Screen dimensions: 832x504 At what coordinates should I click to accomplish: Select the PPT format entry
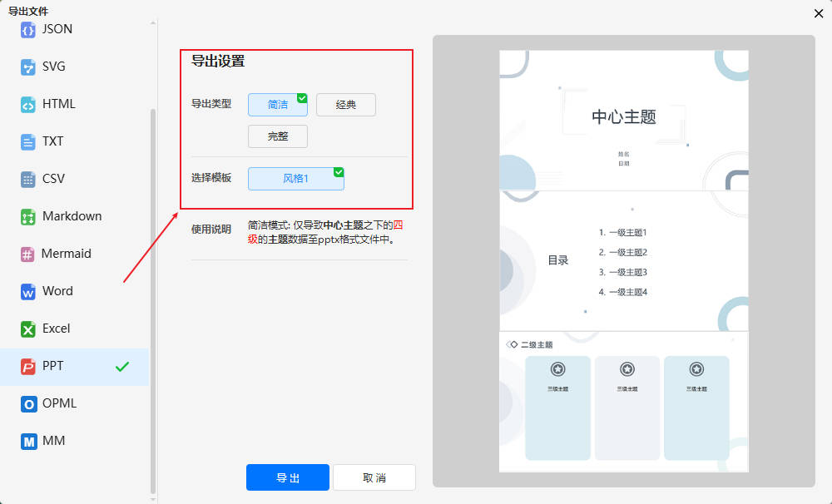click(53, 366)
